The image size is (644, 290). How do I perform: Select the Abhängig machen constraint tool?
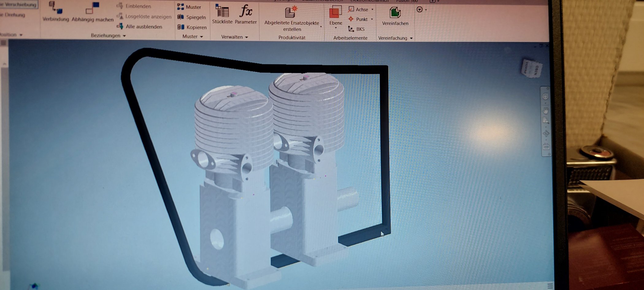[x=92, y=12]
